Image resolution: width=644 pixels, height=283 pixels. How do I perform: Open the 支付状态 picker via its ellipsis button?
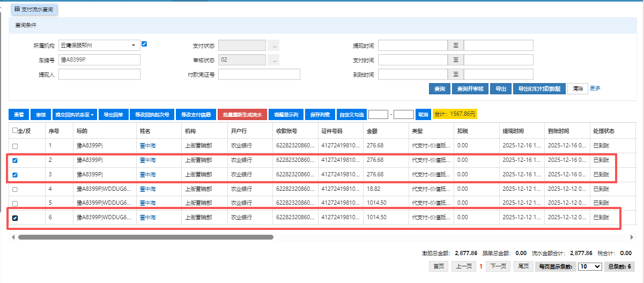pos(274,46)
